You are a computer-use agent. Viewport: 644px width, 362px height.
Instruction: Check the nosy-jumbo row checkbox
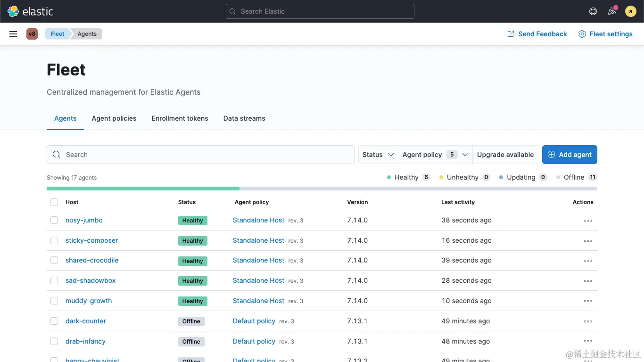click(54, 220)
